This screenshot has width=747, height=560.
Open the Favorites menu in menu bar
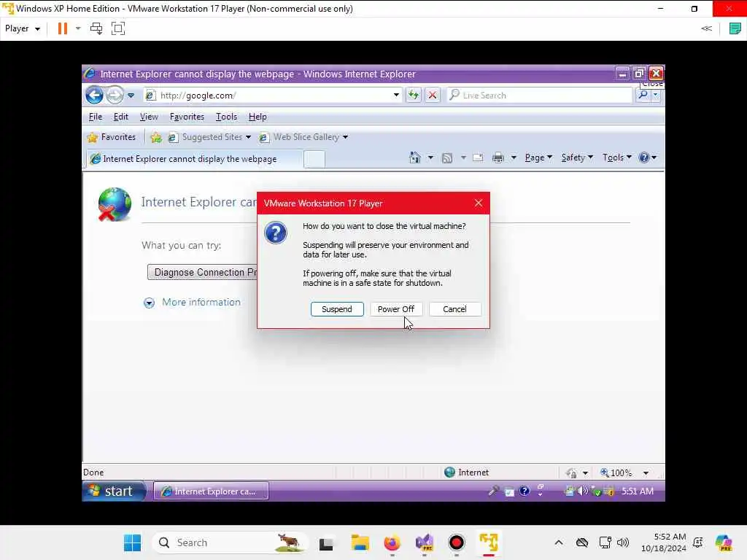(187, 117)
